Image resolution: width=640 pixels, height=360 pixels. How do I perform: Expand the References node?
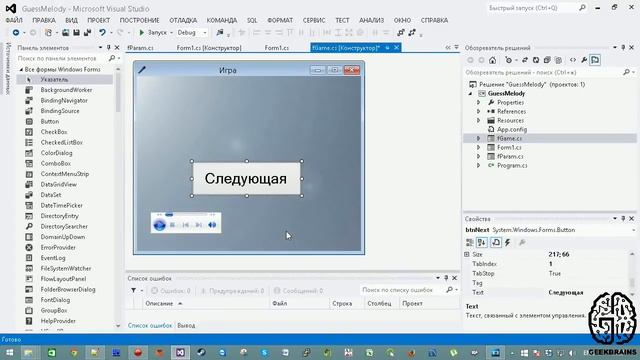pos(478,111)
